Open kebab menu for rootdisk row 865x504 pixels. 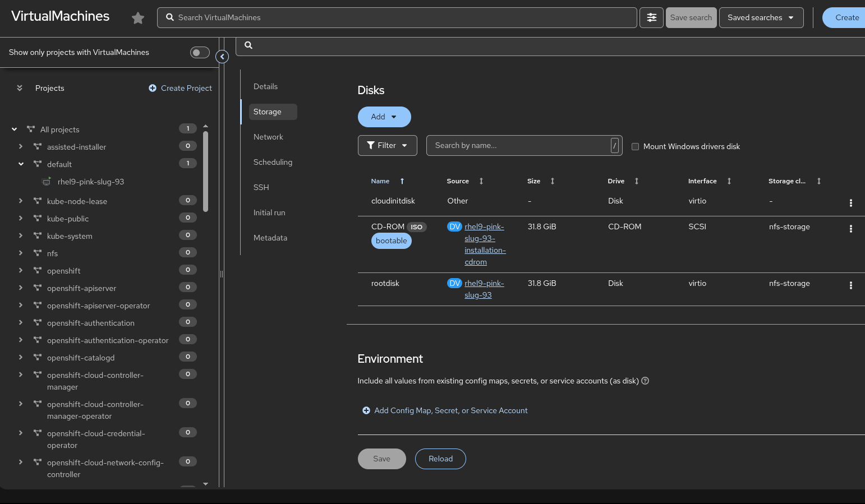[x=850, y=285]
